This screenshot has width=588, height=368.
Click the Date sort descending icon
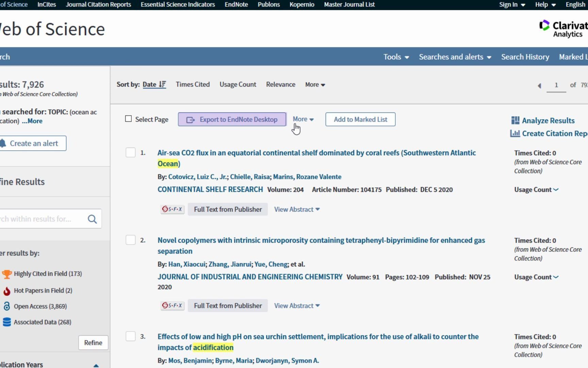[162, 85]
